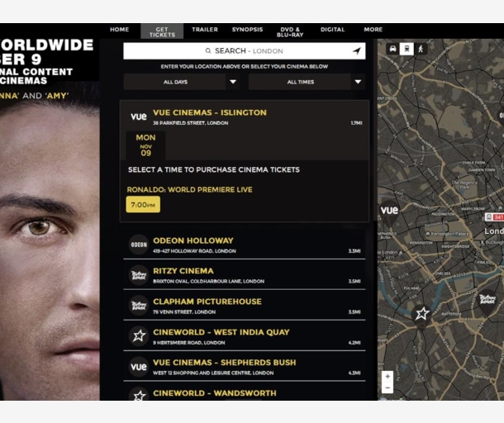504x423 pixels.
Task: Zoom out on the map
Action: [x=388, y=387]
